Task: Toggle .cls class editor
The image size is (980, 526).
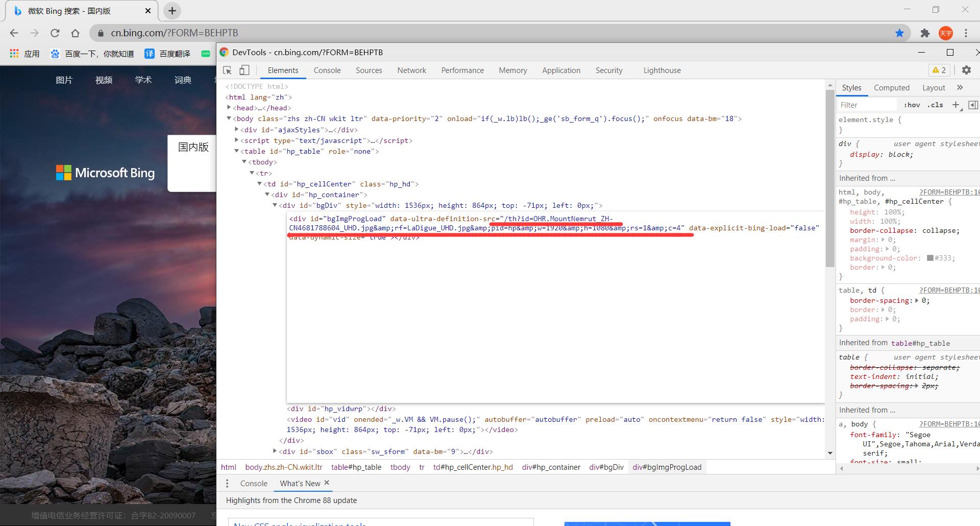Action: pyautogui.click(x=935, y=105)
